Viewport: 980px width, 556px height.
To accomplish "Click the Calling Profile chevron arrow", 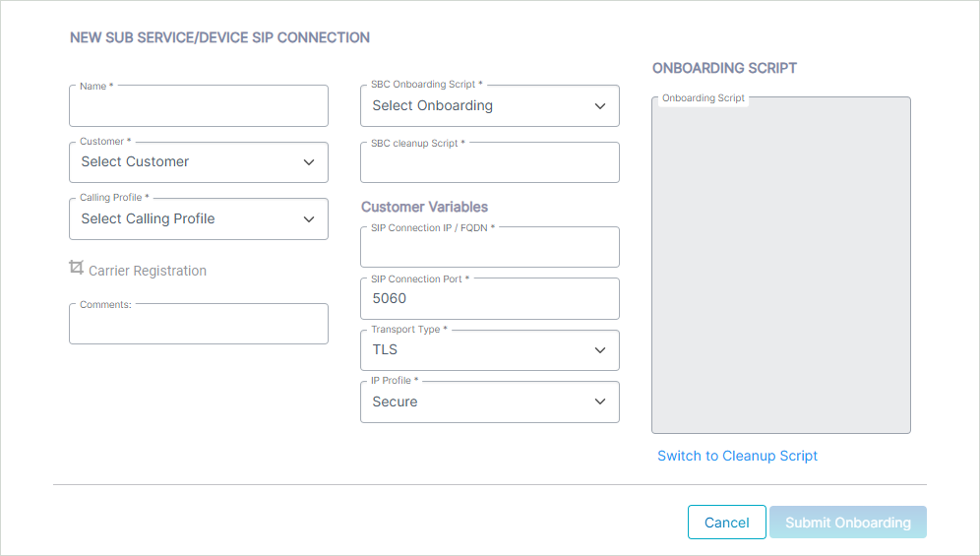I will click(309, 219).
